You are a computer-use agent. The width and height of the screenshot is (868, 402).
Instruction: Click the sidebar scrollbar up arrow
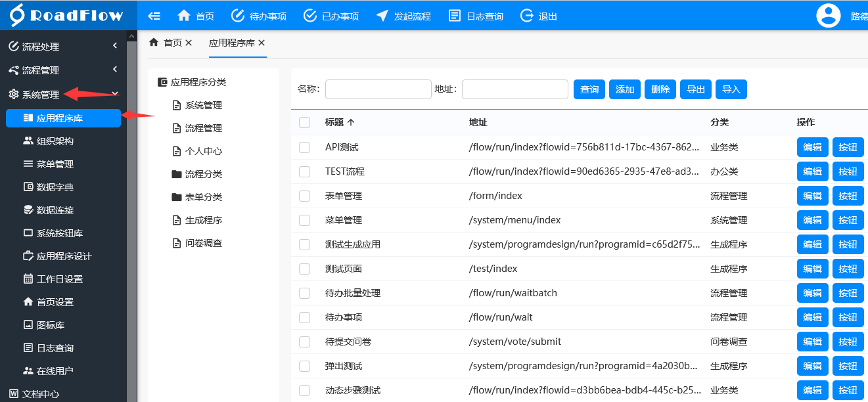point(131,37)
